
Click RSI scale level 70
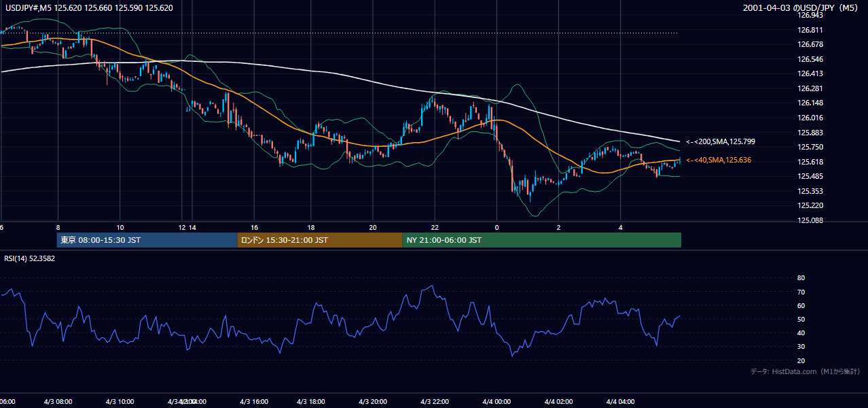point(801,292)
